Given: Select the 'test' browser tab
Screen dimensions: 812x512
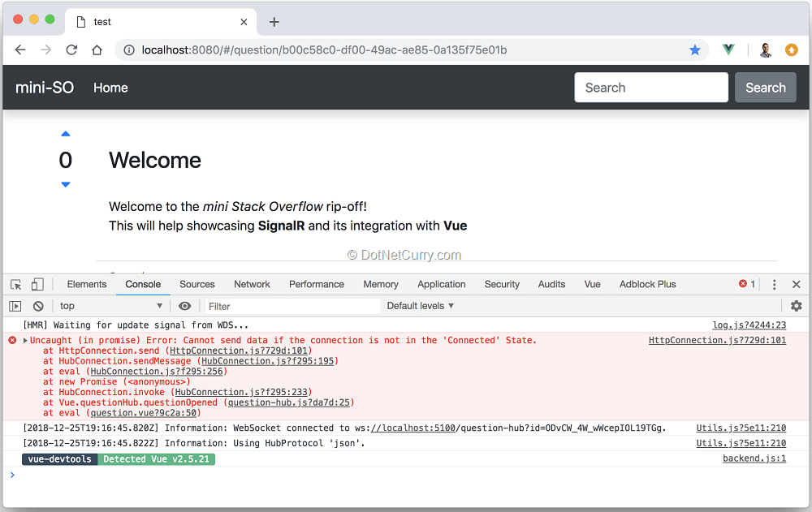Looking at the screenshot, I should pyautogui.click(x=161, y=22).
